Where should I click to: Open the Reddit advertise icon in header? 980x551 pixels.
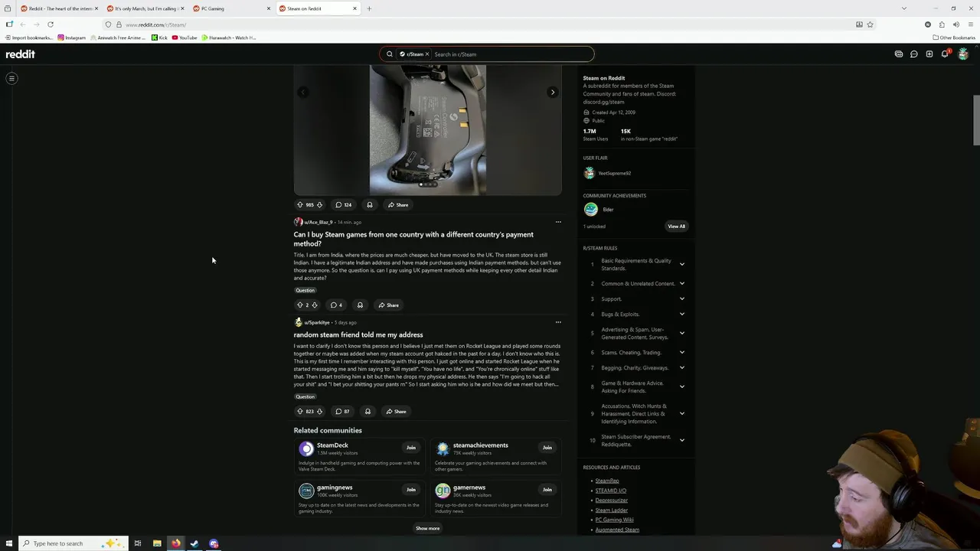899,54
